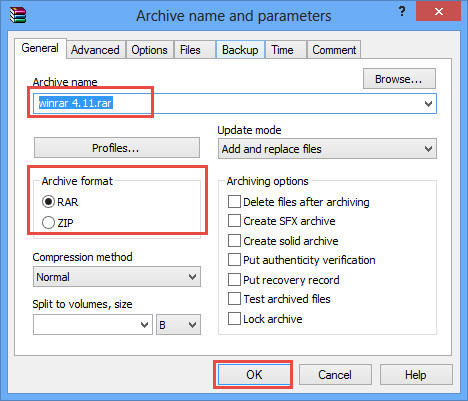
Task: Open the Comment tab
Action: click(x=334, y=50)
